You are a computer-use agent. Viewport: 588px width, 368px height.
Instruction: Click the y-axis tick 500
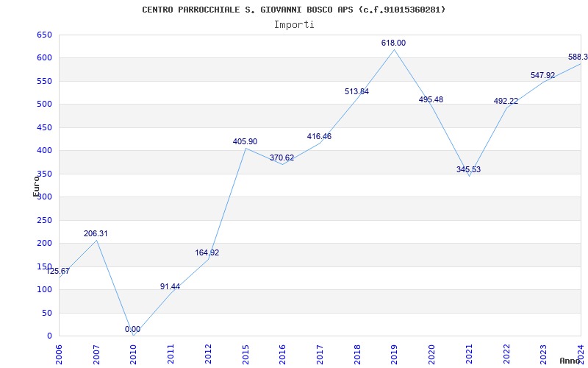tap(44, 105)
